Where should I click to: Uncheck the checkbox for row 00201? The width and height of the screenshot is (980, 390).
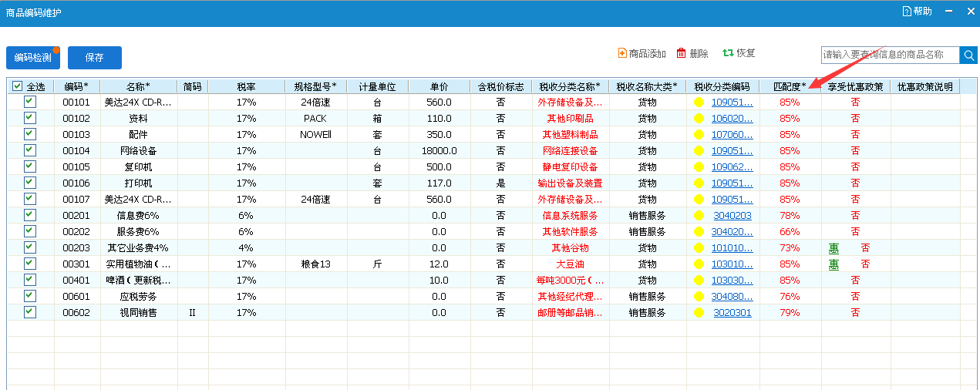click(x=30, y=215)
